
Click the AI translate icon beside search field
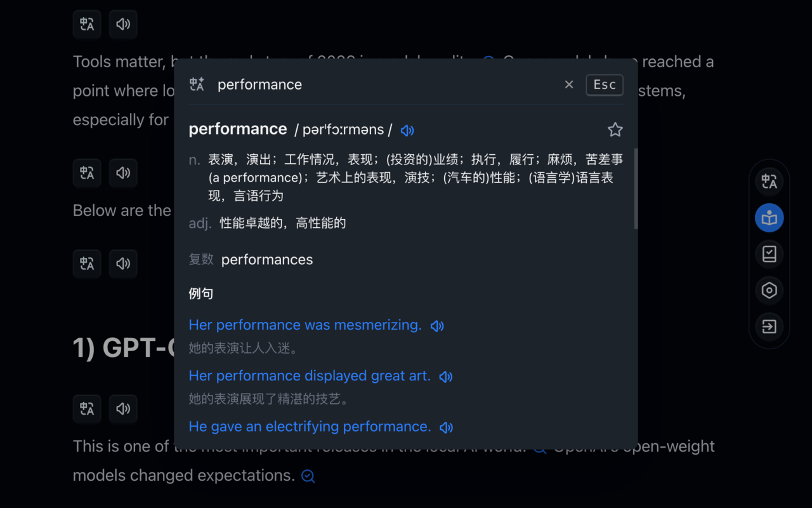197,84
